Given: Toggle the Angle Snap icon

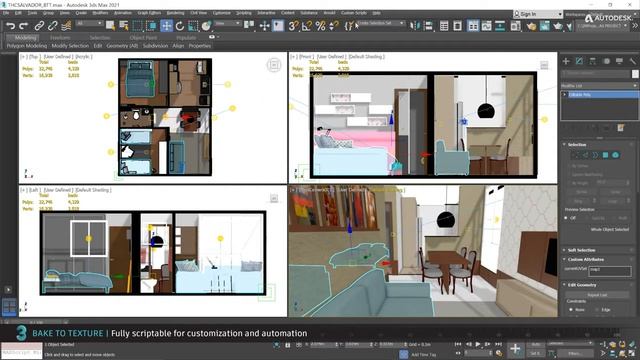Looking at the screenshot, I should click(x=307, y=26).
